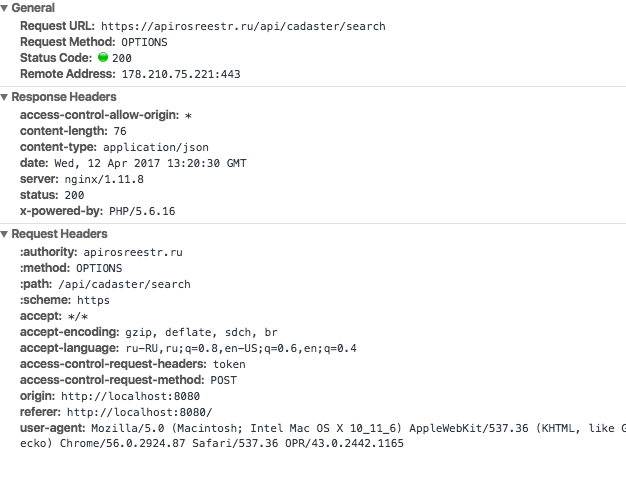
Task: Click the Response Headers section title
Action: 64,97
